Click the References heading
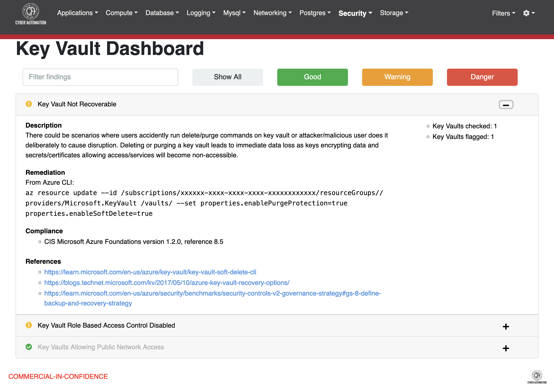Screen dimensions: 554x392 43,261
